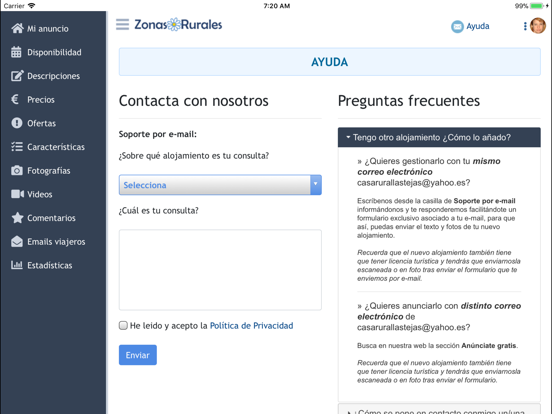Click the Enviar button
Viewport: 552px width, 414px height.
pos(138,355)
